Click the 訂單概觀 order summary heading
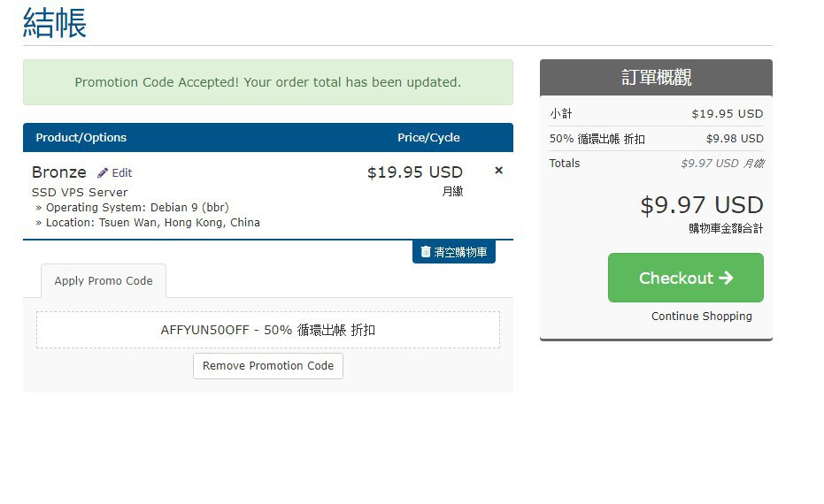Viewport: 824px width, 504px height. click(656, 78)
